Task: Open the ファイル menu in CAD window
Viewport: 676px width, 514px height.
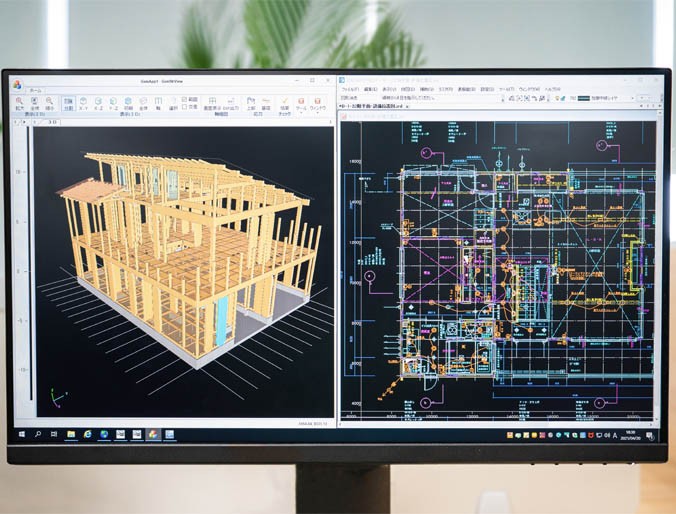Action: [350, 89]
